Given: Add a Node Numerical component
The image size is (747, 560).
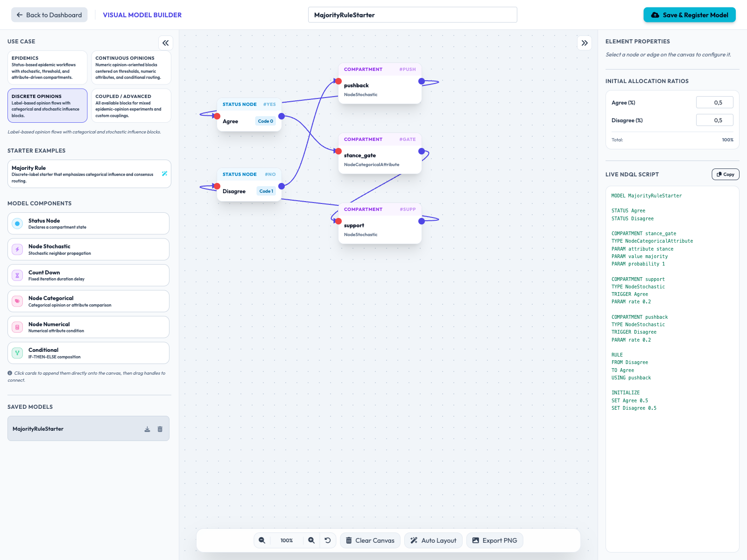Looking at the screenshot, I should point(88,327).
